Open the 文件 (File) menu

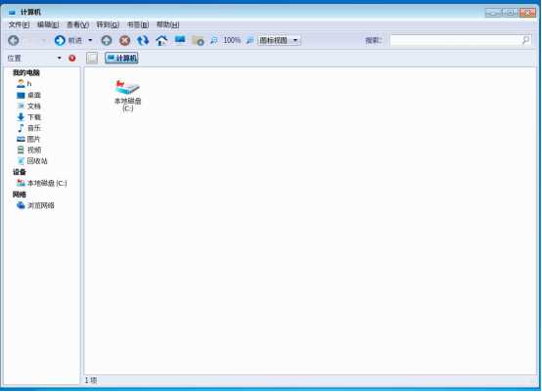(19, 24)
